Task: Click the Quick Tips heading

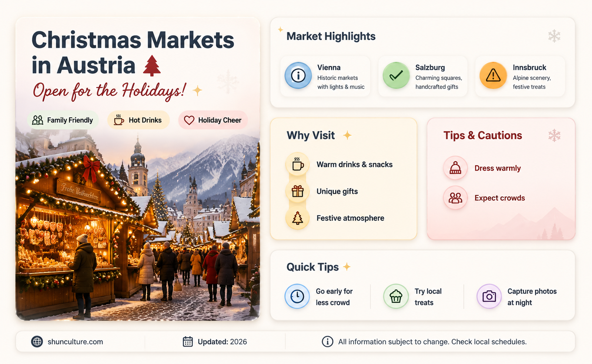Action: click(312, 267)
